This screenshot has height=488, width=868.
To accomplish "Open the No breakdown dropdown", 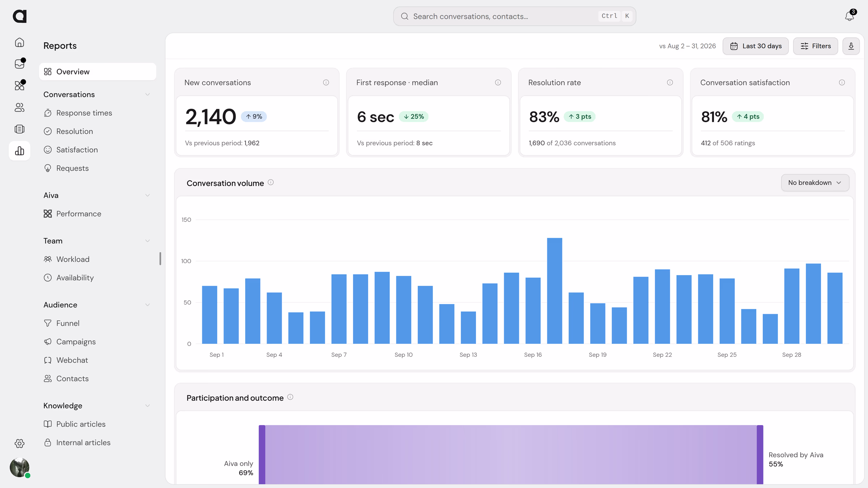I will (815, 183).
